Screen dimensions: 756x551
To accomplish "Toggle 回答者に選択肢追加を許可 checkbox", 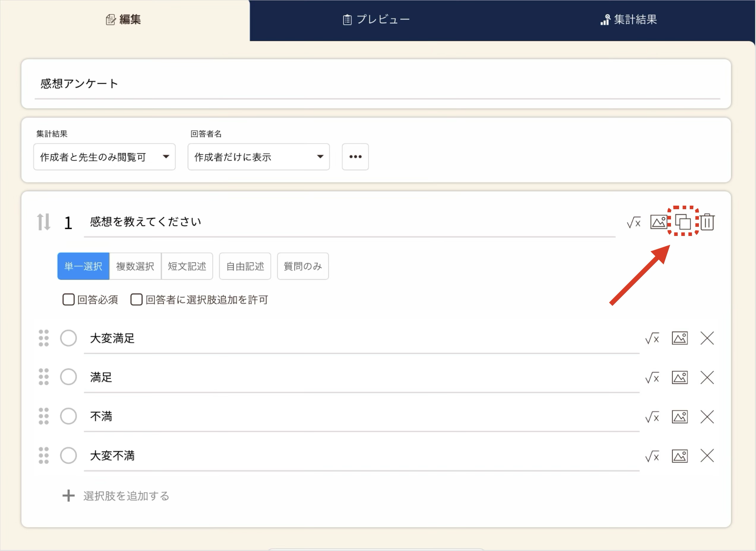I will click(136, 300).
